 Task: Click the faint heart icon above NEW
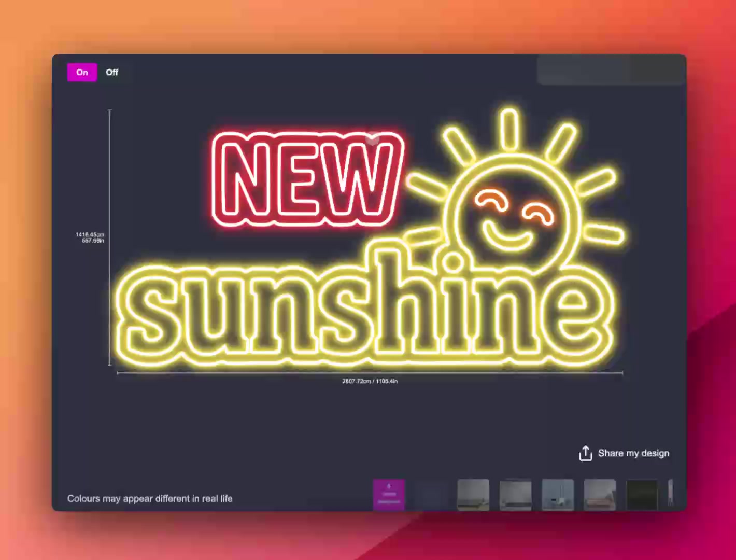(372, 139)
